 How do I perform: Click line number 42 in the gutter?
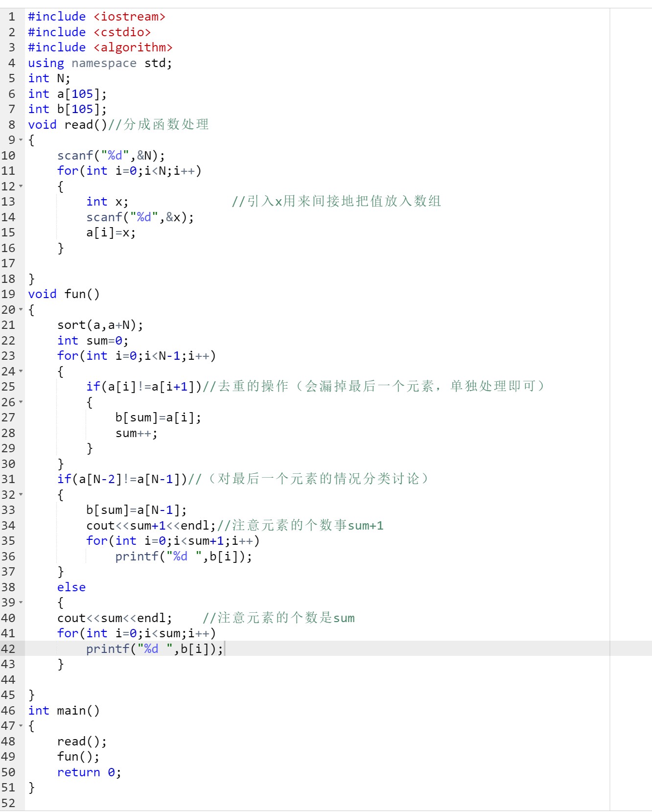(x=8, y=649)
